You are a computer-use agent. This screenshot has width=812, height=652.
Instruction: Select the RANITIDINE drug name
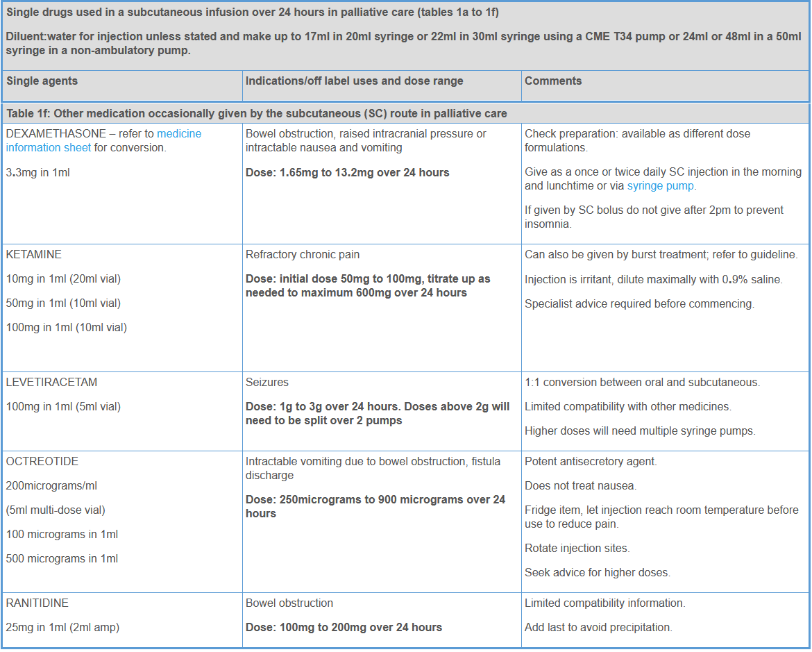[37, 603]
